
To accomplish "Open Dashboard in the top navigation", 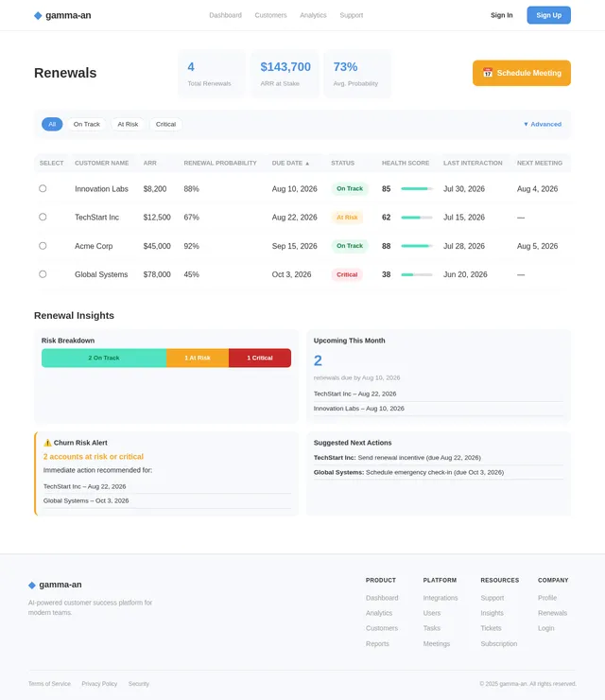I will 225,15.
